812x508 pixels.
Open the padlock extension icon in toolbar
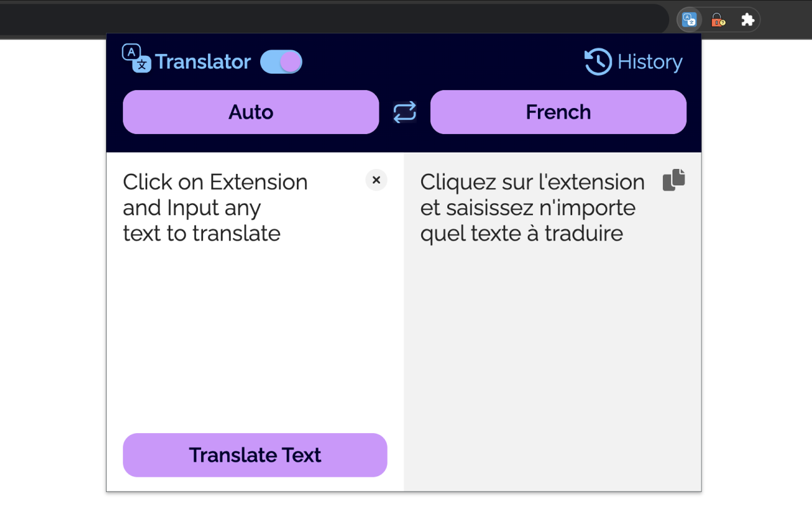point(717,20)
